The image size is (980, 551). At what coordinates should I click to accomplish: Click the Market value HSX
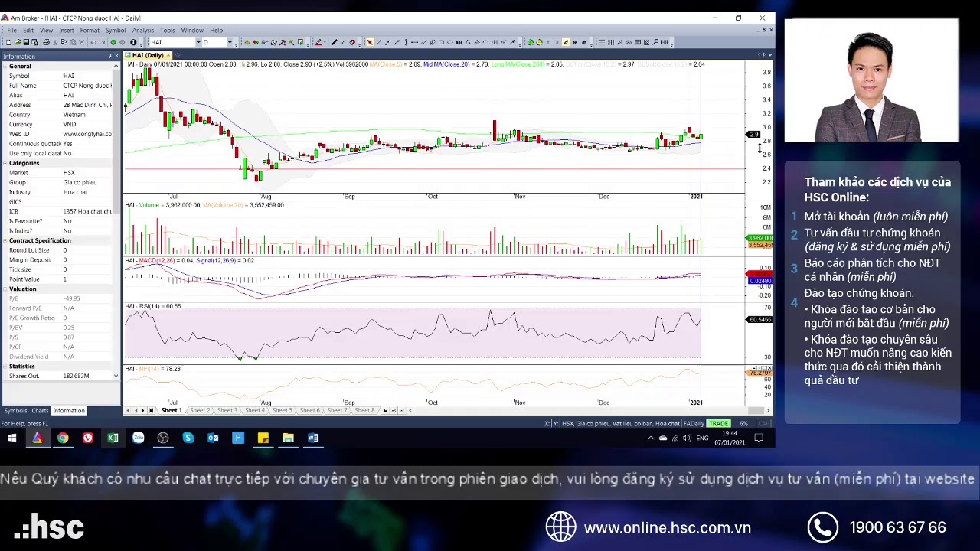pyautogui.click(x=69, y=173)
